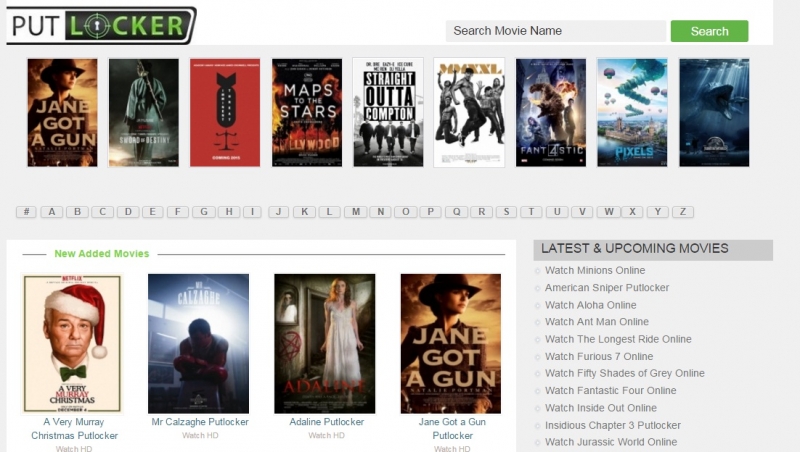Open the Straight Outta Compton poster
Screen dimensions: 800x452
pyautogui.click(x=388, y=112)
